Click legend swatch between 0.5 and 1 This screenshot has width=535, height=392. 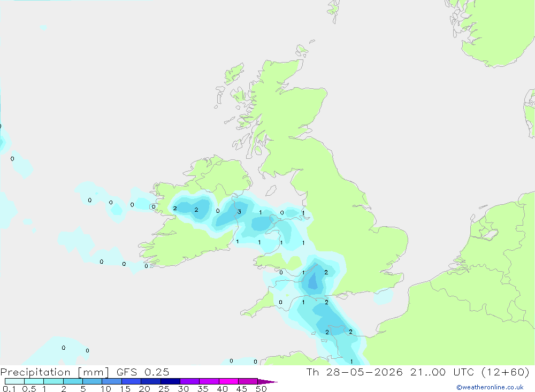click(x=34, y=381)
